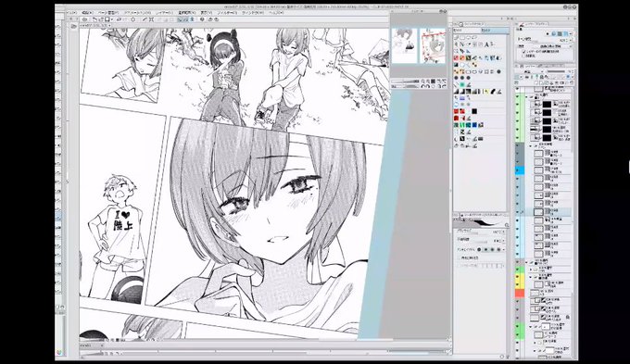630x364 pixels.
Task: Click the pen icon on the layer property panel tab
Action: point(521,24)
